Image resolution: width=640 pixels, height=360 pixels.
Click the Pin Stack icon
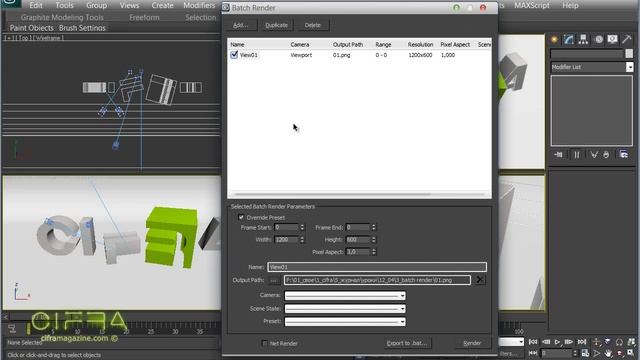(558, 154)
